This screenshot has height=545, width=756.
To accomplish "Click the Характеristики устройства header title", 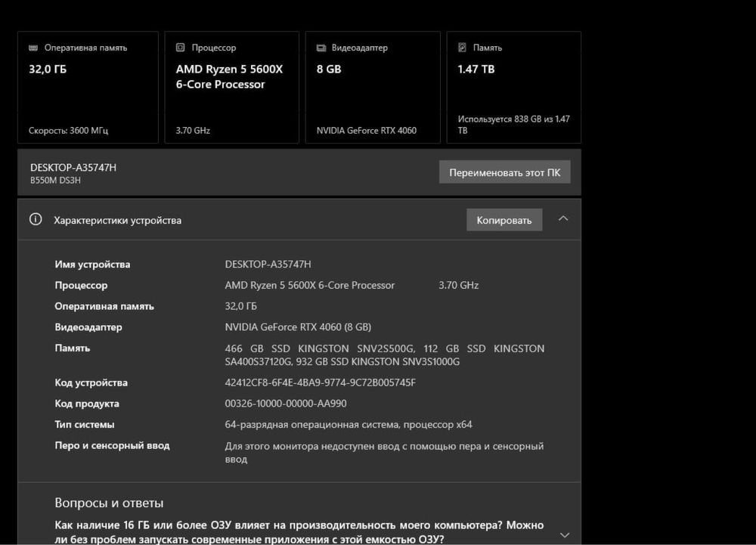I will coord(118,220).
